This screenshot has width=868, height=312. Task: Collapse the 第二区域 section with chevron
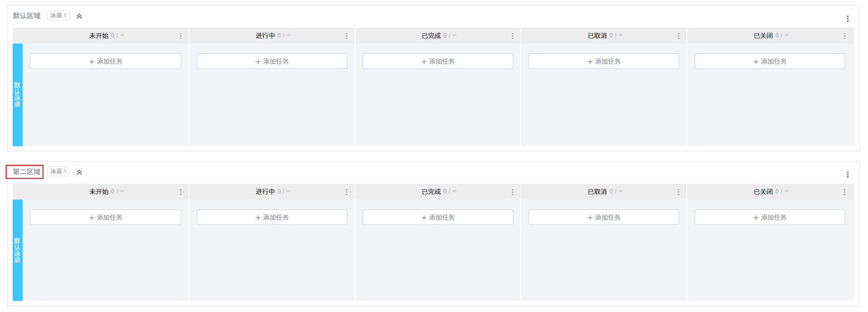pyautogui.click(x=79, y=172)
